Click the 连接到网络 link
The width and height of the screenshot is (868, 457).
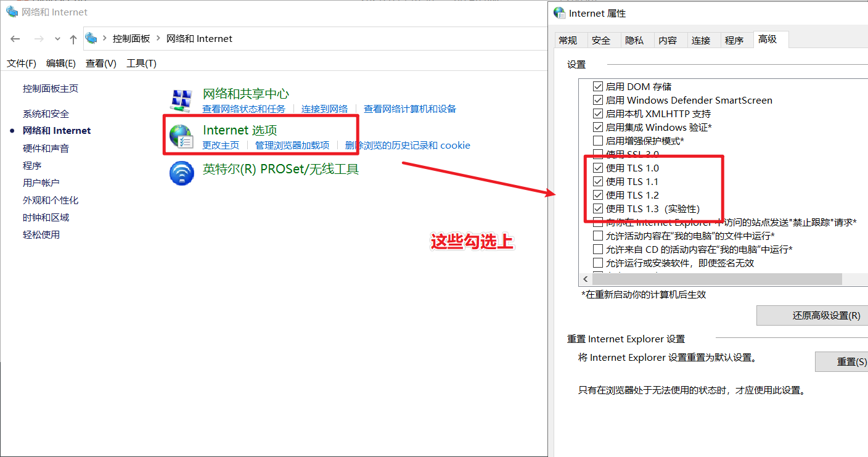(325, 109)
